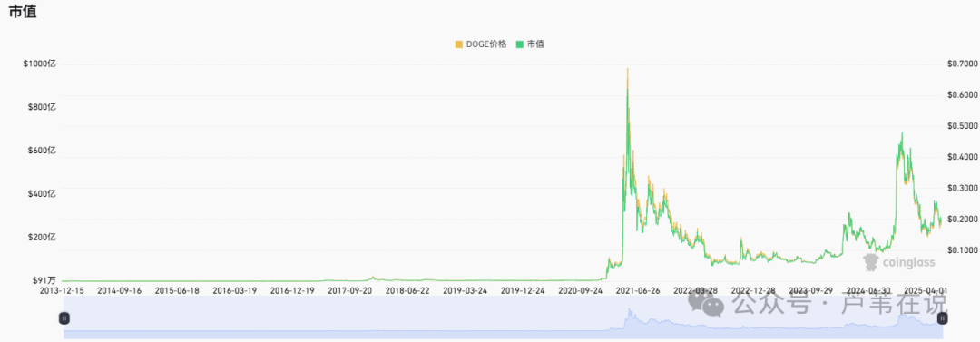Click the $0.5000 price axis label
The width and height of the screenshot is (980, 342).
click(962, 126)
